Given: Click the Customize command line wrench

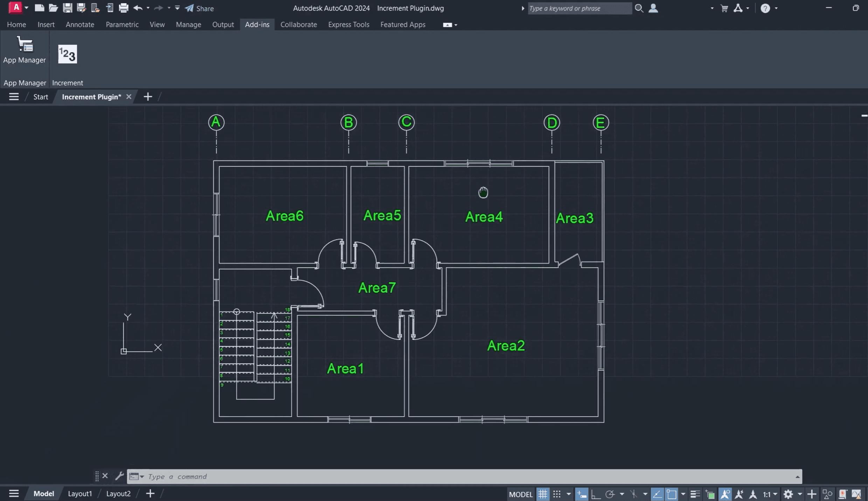Looking at the screenshot, I should (x=119, y=476).
